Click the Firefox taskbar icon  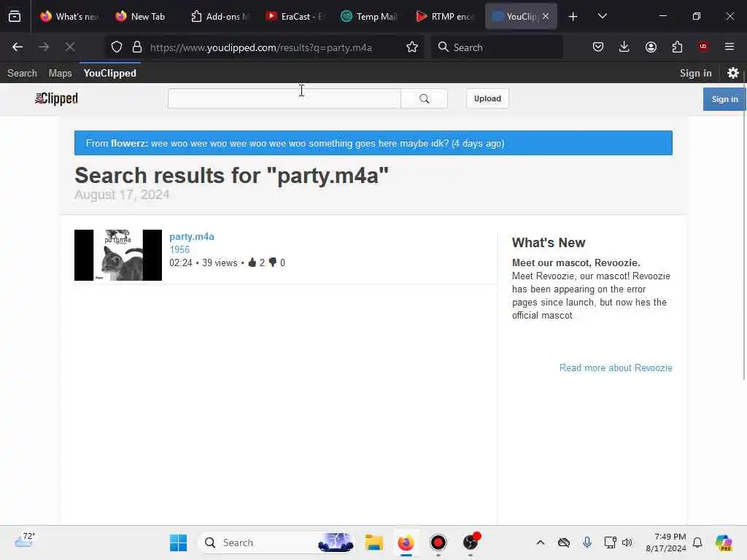click(406, 542)
